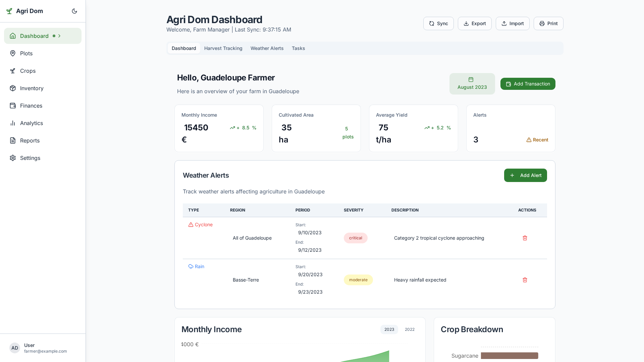Toggle dark mode moon icon
Screen dimensions: 644x362
[74, 11]
